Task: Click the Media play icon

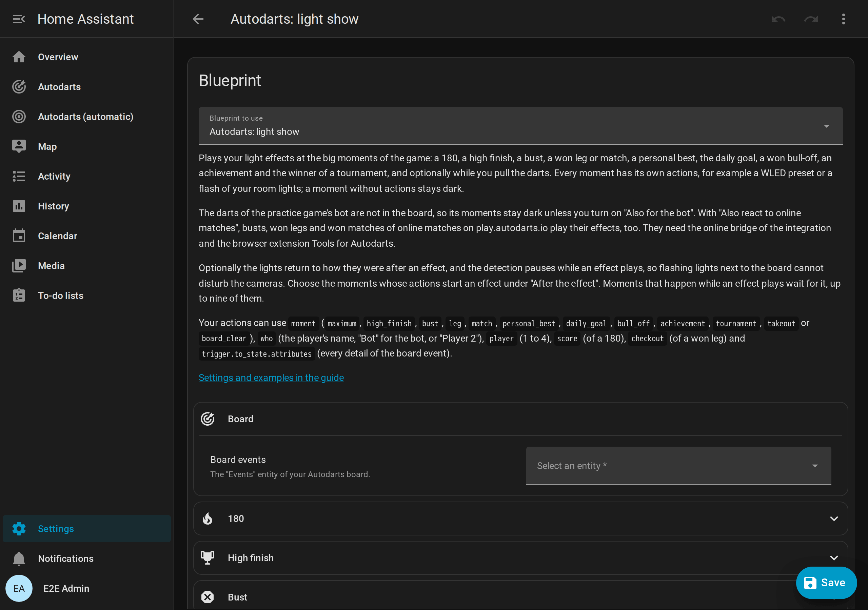Action: [x=19, y=266]
